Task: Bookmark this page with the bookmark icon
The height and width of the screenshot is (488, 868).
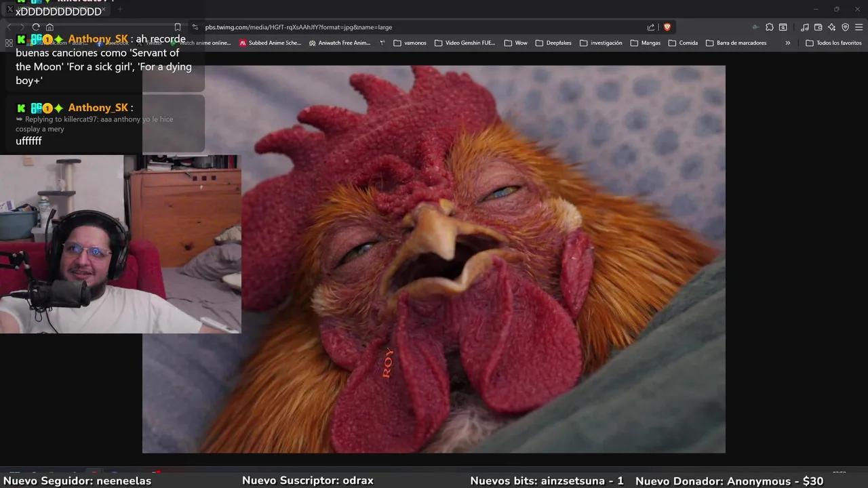Action: pos(178,27)
